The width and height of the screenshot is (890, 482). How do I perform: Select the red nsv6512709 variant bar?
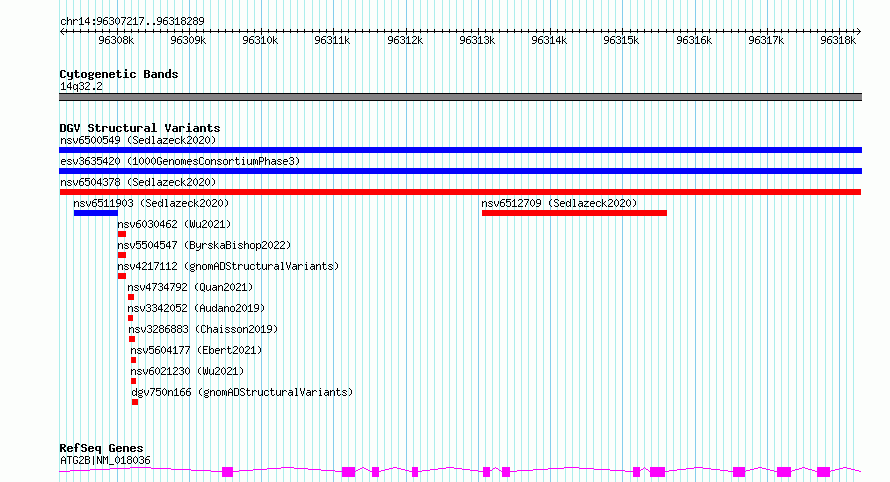(574, 213)
